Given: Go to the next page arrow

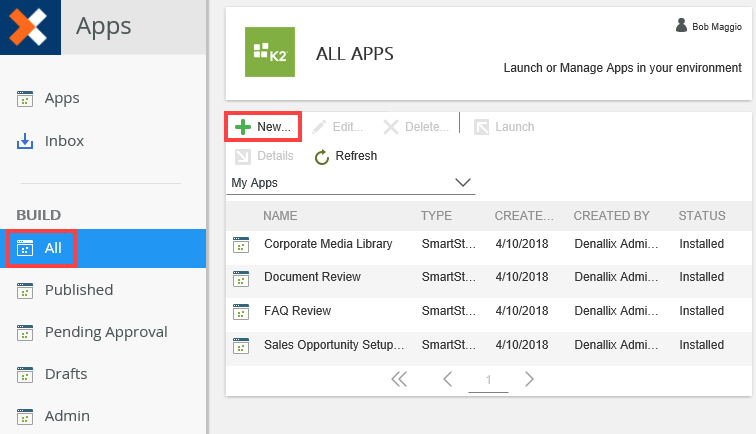Looking at the screenshot, I should tap(529, 380).
